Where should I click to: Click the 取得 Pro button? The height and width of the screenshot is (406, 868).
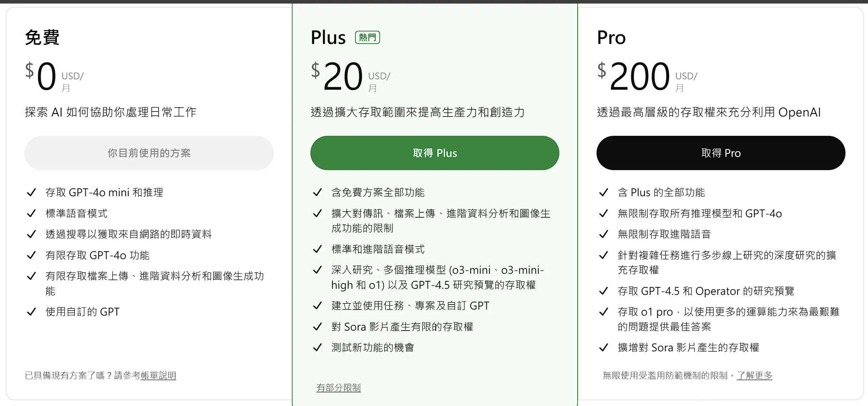pyautogui.click(x=720, y=153)
